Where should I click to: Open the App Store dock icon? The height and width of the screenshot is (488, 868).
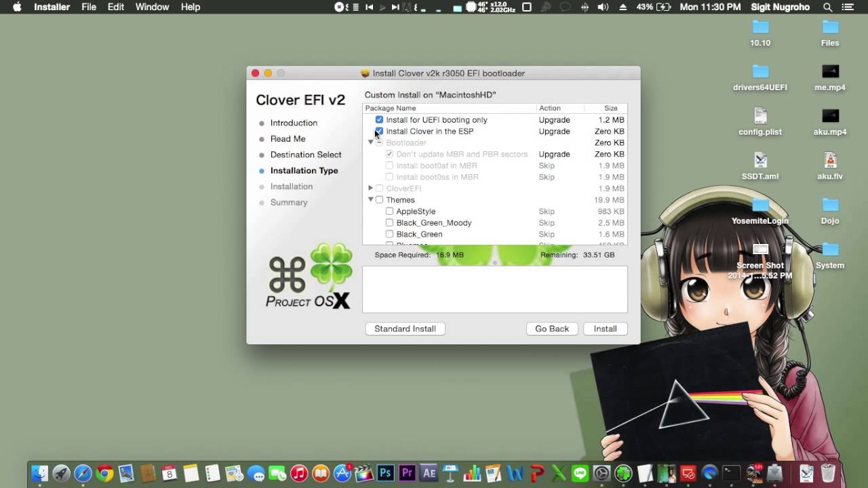point(342,473)
